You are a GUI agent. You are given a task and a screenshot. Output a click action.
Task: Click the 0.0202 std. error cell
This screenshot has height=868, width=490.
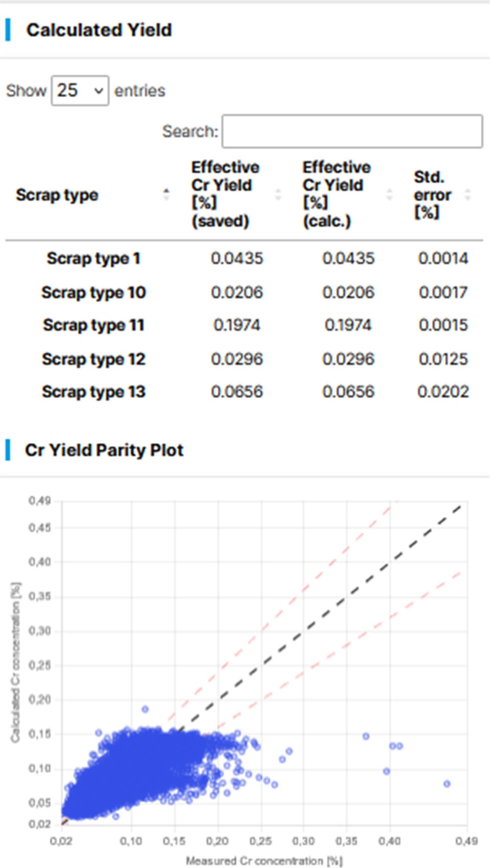[x=443, y=392]
